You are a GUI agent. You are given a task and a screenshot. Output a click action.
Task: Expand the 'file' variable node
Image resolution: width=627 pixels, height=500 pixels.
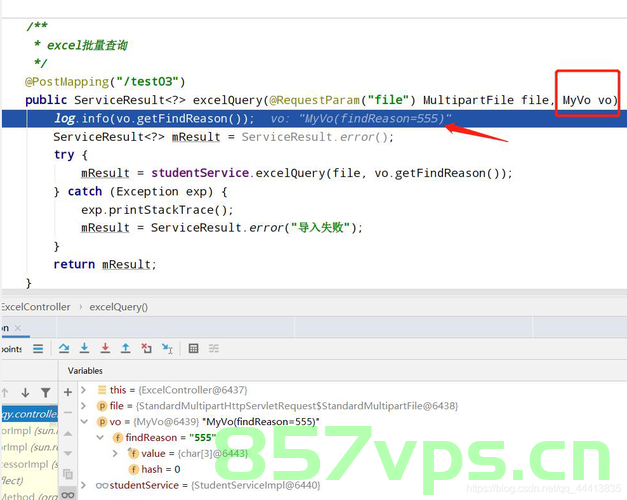pyautogui.click(x=84, y=406)
